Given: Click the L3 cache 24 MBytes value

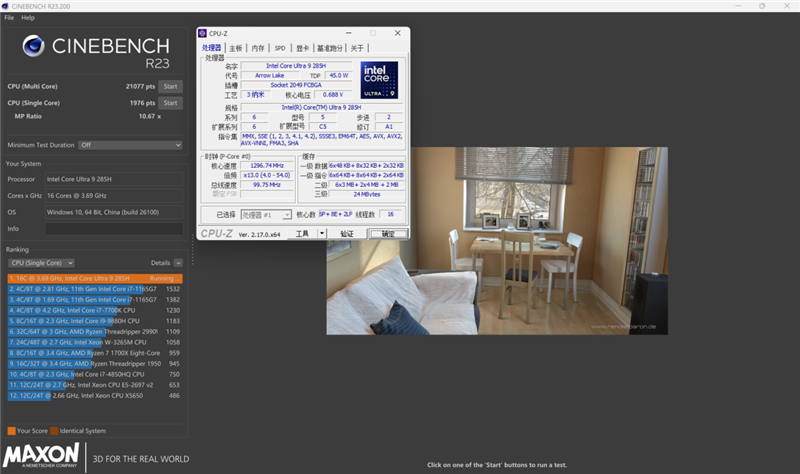Looking at the screenshot, I should point(366,194).
